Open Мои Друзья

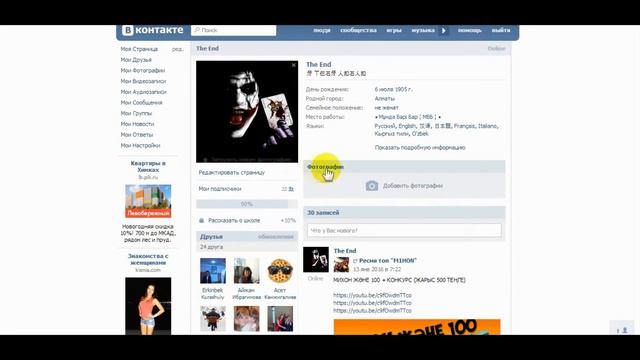point(136,60)
